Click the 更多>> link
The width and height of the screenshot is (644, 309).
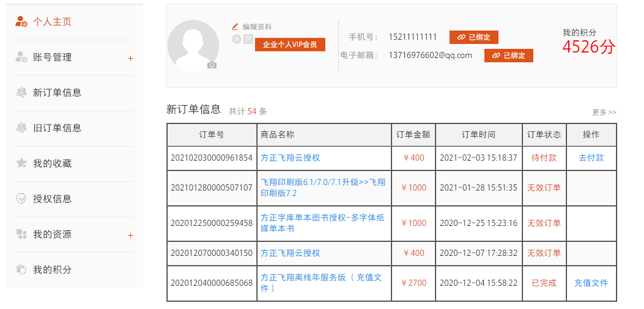[604, 112]
